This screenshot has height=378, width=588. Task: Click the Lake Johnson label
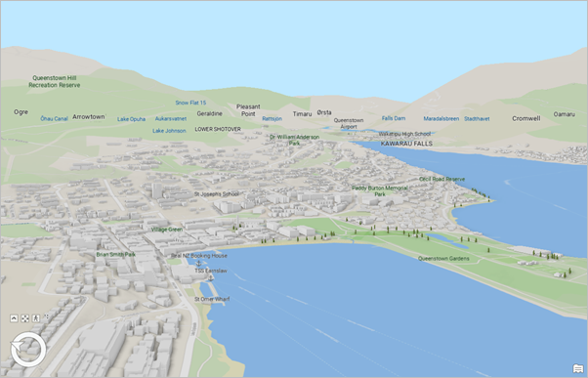click(169, 131)
